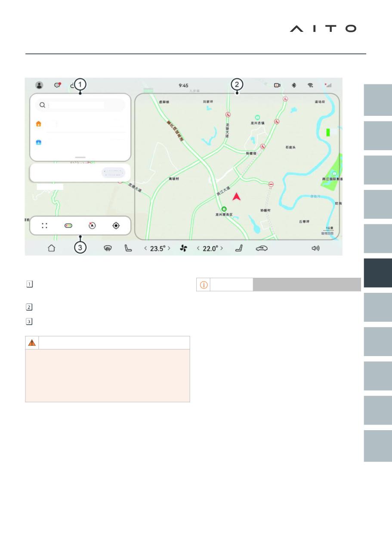Toggle the traffic conditions icon

pos(68,226)
